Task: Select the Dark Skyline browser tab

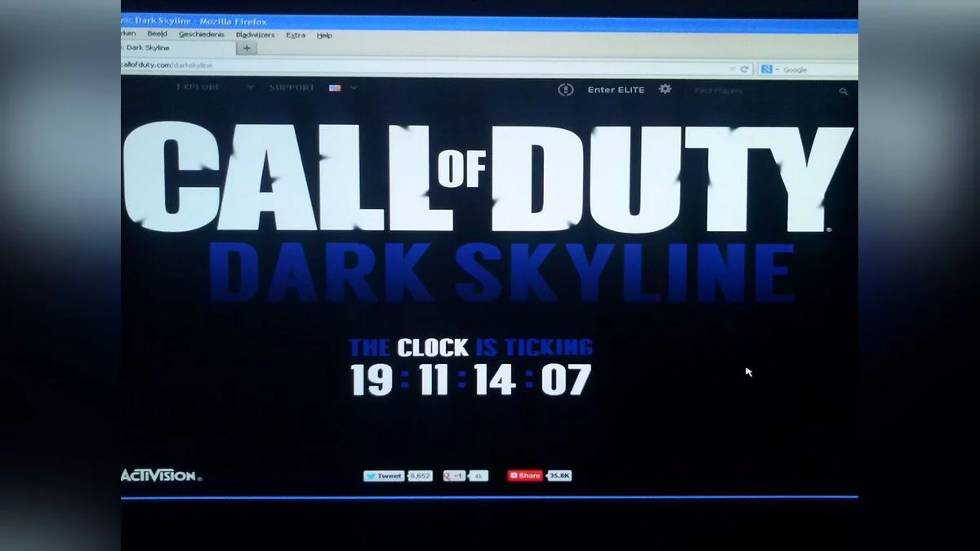Action: coord(178,48)
